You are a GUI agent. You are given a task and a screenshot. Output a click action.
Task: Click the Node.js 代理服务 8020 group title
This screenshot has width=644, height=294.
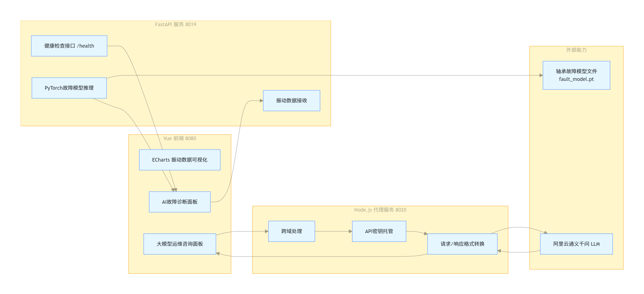(380, 210)
